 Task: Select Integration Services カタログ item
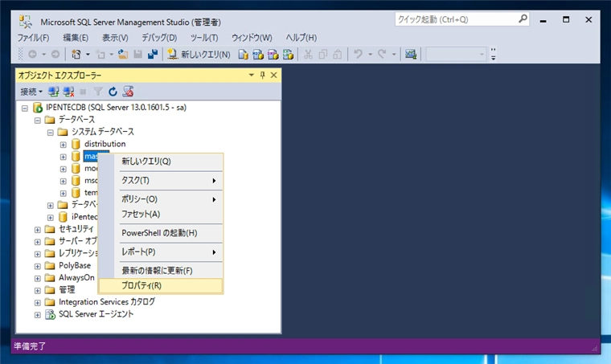pos(107,301)
